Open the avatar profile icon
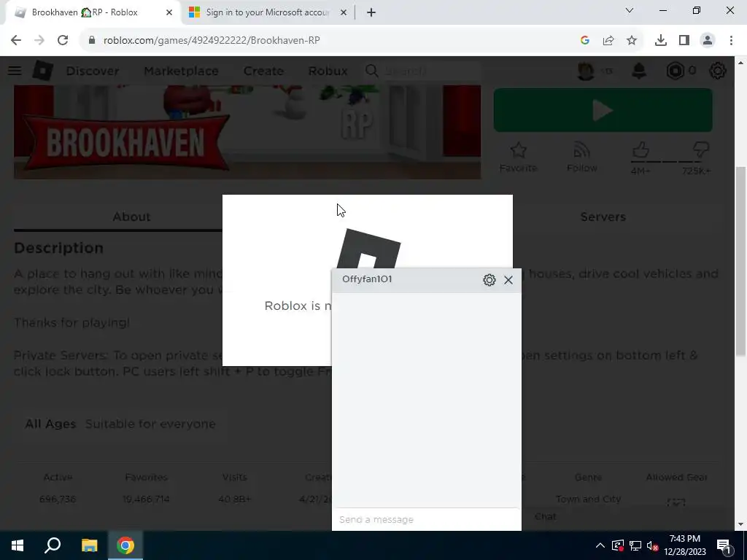Viewport: 747px width, 560px height. click(x=586, y=71)
